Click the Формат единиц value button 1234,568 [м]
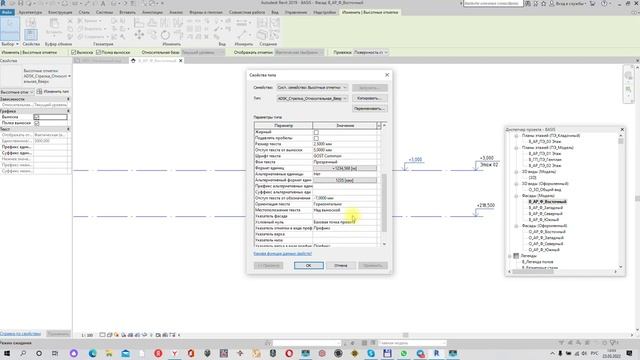 coord(345,168)
